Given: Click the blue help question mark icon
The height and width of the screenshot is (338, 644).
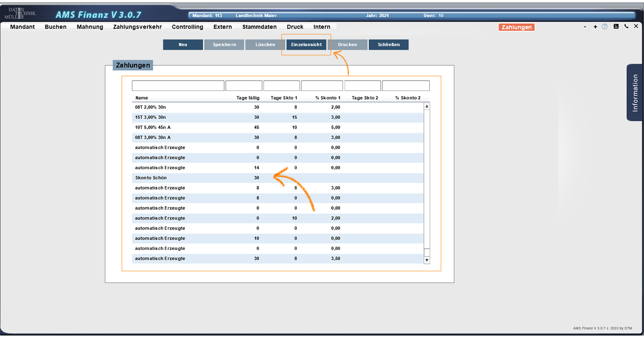Looking at the screenshot, I should [x=605, y=27].
